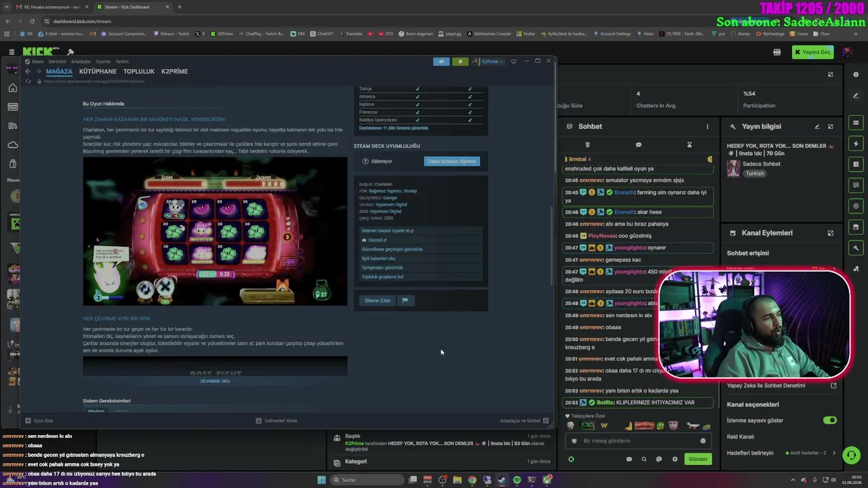Open Arkadaşlar ve Sohbet in Steam
Image resolution: width=868 pixels, height=488 pixels.
pyautogui.click(x=524, y=421)
